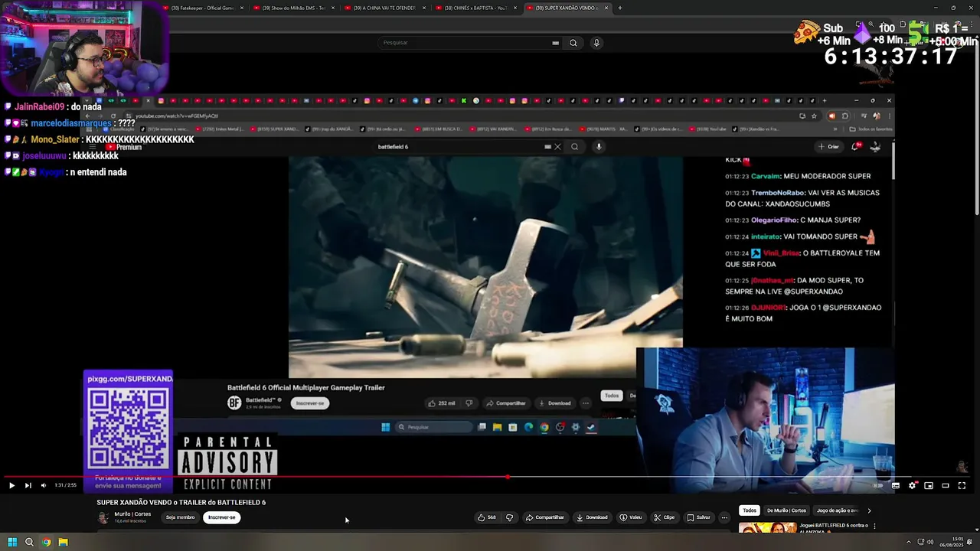Select the Jogo de ação e aventura chip
The height and width of the screenshot is (551, 980).
point(837,510)
